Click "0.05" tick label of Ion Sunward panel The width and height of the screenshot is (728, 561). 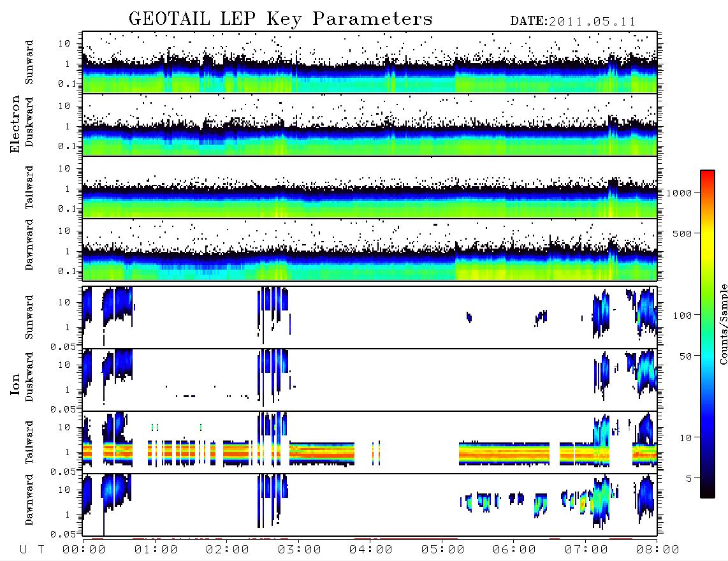point(63,346)
